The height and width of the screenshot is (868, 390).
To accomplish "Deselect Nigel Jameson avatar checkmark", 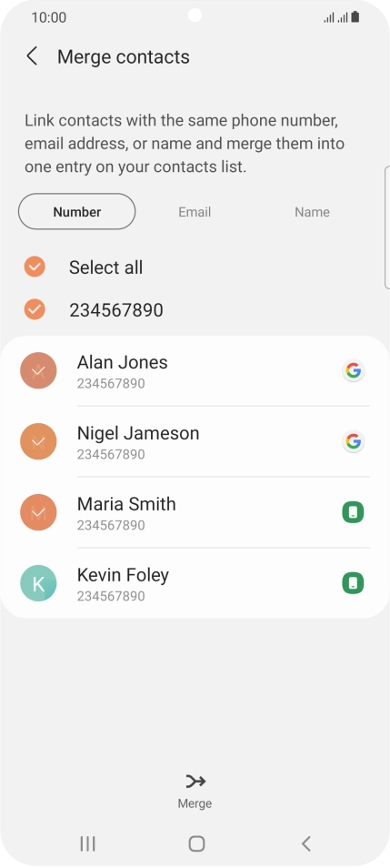I will coord(38,441).
